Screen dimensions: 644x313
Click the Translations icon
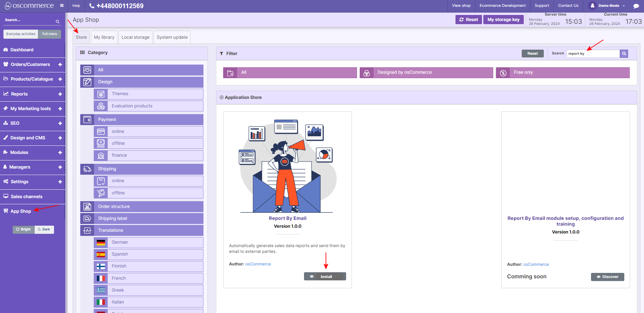pos(87,230)
